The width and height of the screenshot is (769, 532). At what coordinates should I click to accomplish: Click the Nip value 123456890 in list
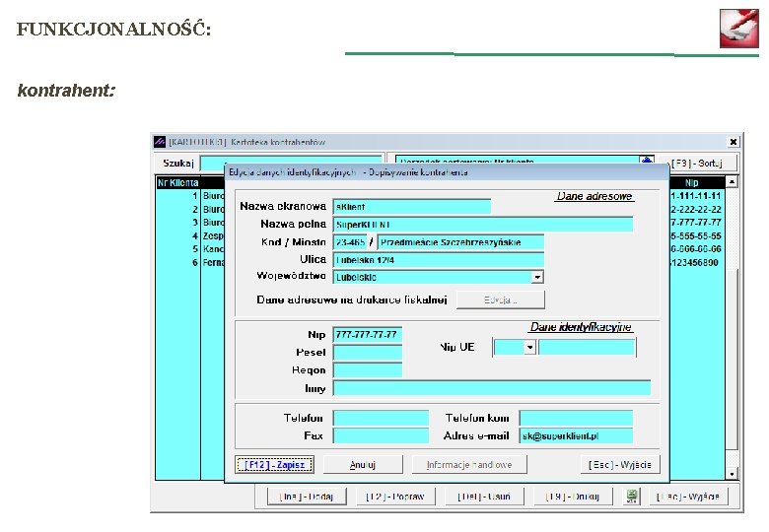point(693,263)
